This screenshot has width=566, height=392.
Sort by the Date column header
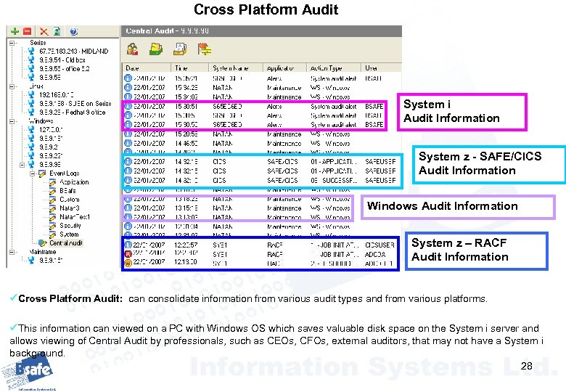click(x=147, y=68)
